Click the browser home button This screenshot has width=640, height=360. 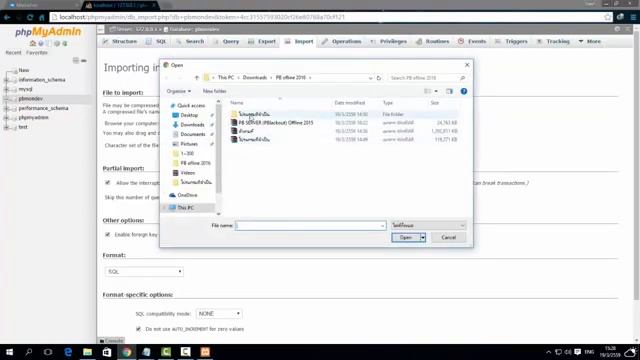point(42,17)
